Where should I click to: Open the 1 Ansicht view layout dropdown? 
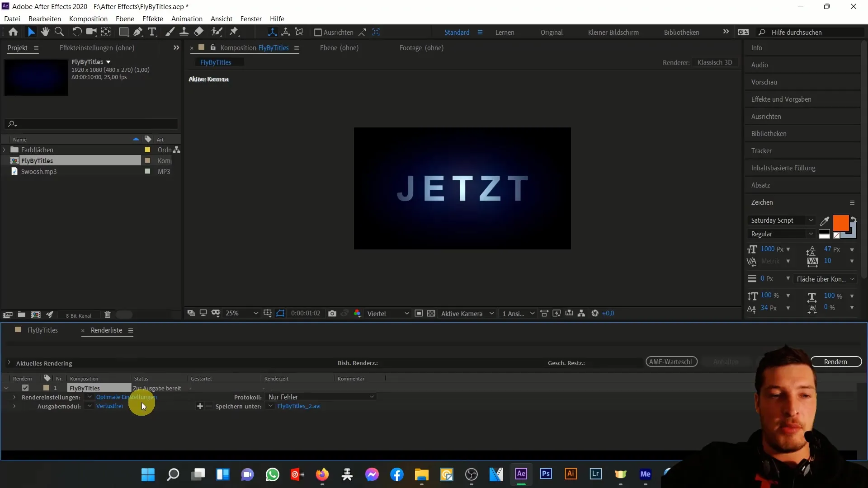pos(518,314)
